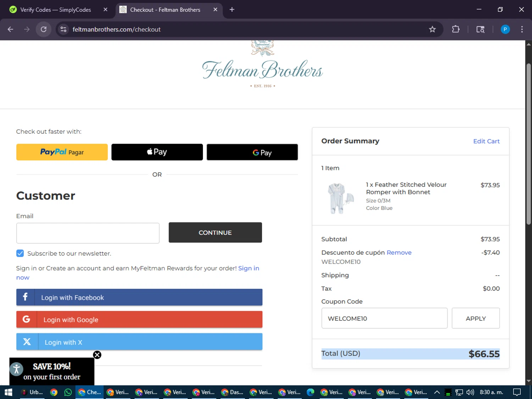Click the Edit Cart link
The image size is (532, 399).
click(x=486, y=141)
